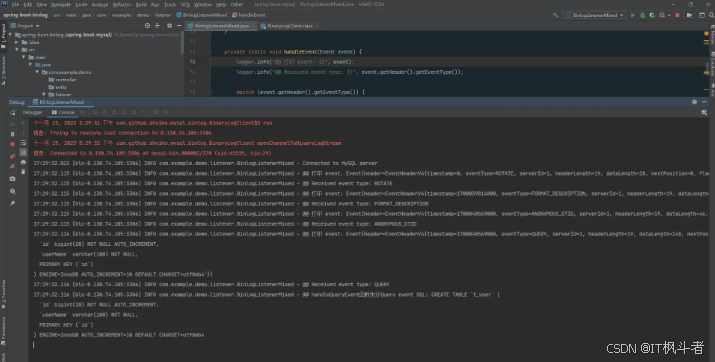Viewport: 715px width, 362px height.
Task: Stop the application using top toolbar red square
Action: pyautogui.click(x=677, y=15)
